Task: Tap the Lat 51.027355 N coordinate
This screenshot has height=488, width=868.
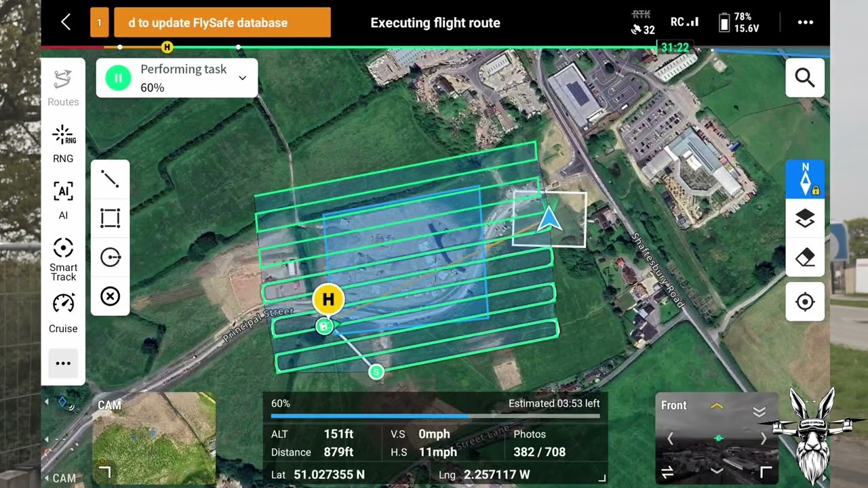Action: [x=317, y=474]
